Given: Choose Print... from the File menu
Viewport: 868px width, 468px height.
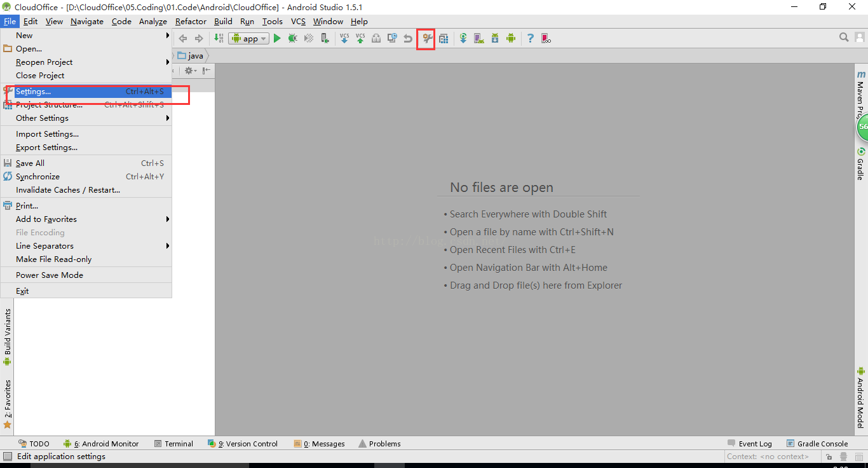Looking at the screenshot, I should pyautogui.click(x=86, y=206).
